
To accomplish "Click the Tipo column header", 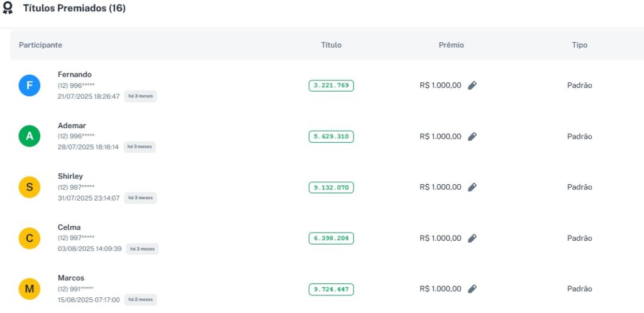I will click(x=579, y=45).
